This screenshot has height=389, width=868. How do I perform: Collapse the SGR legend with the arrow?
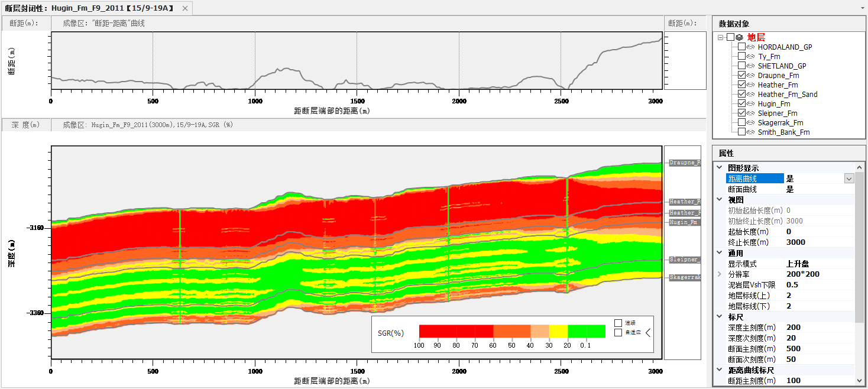(648, 332)
